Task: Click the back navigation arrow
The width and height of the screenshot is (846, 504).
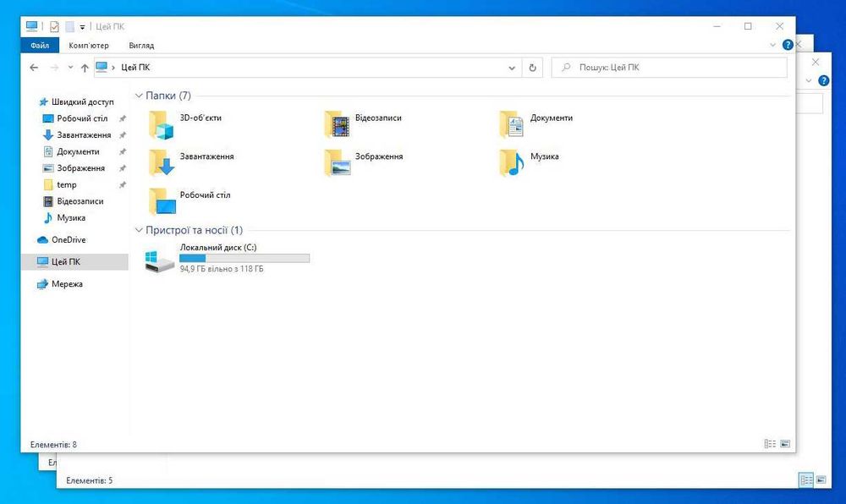Action: 34,68
